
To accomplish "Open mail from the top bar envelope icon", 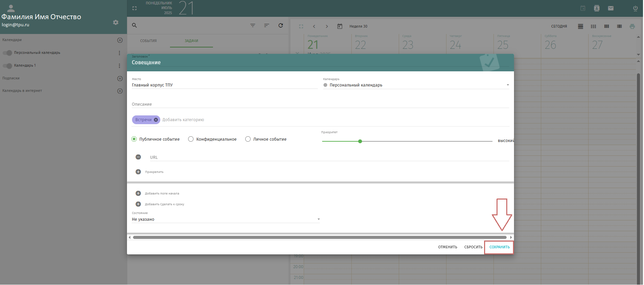I will tap(611, 8).
